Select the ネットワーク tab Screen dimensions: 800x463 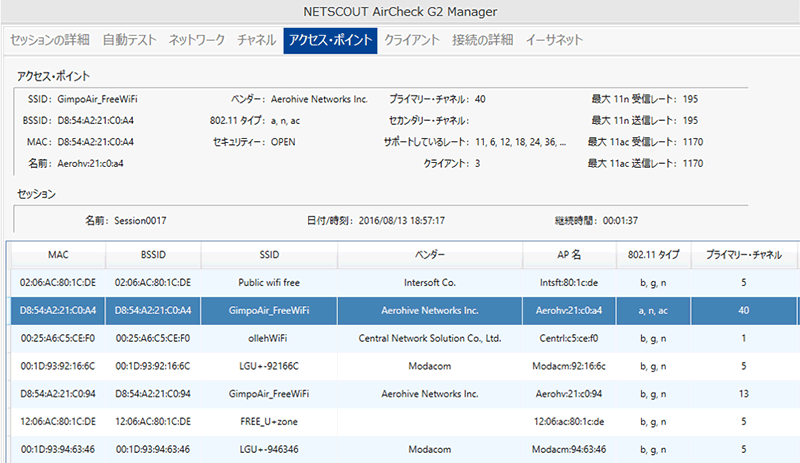click(197, 40)
